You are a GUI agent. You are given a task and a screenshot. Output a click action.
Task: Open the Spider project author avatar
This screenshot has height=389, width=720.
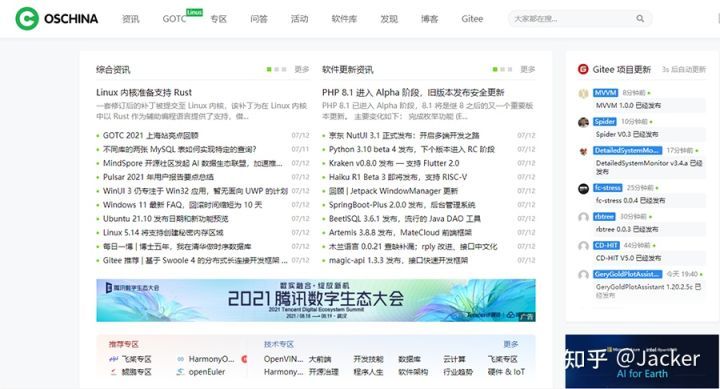tap(583, 122)
